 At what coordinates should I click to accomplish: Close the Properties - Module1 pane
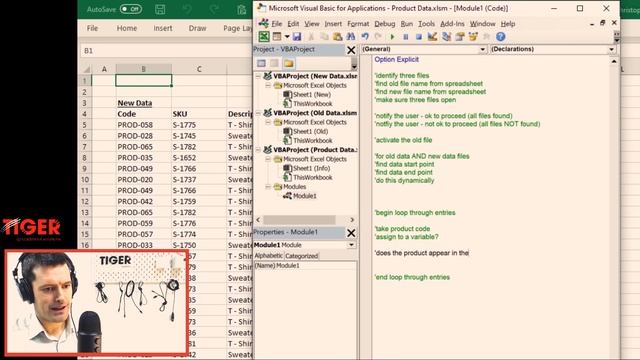pos(351,233)
